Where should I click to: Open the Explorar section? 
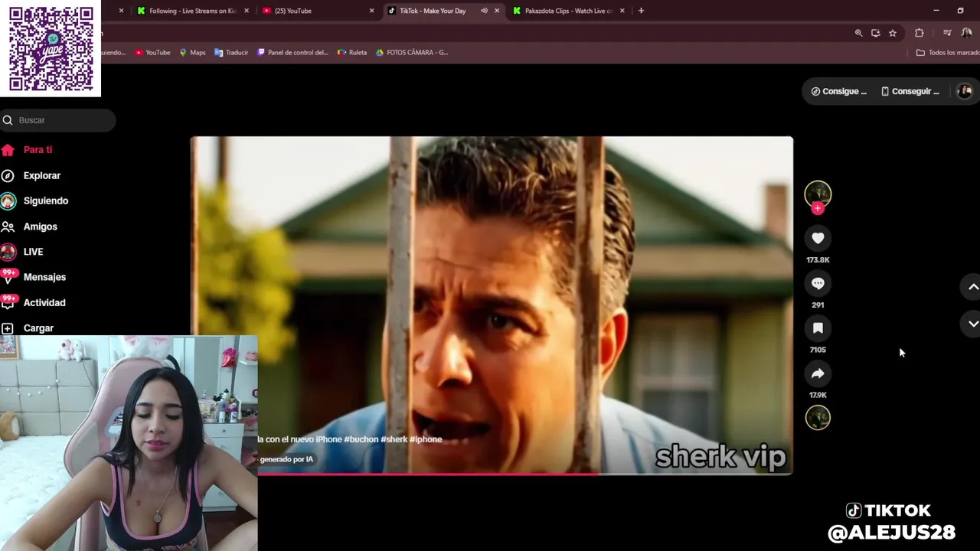(x=31, y=175)
